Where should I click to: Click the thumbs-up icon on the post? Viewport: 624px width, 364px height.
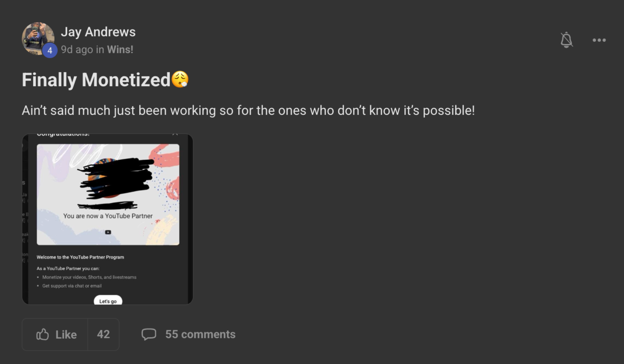click(x=43, y=334)
